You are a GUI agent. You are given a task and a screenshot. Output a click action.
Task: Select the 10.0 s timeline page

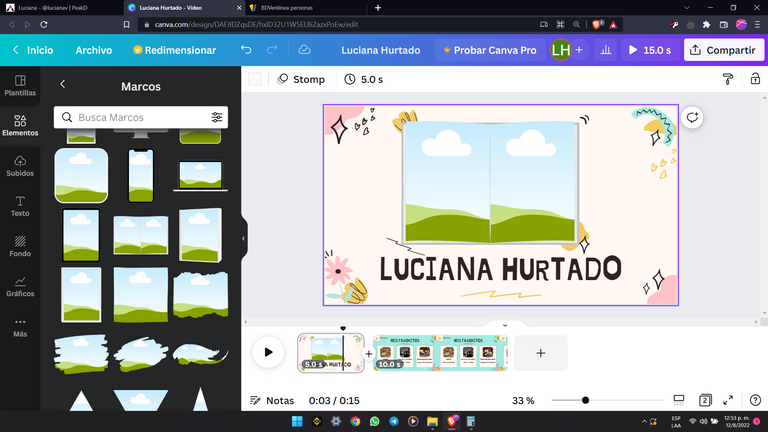tap(440, 353)
